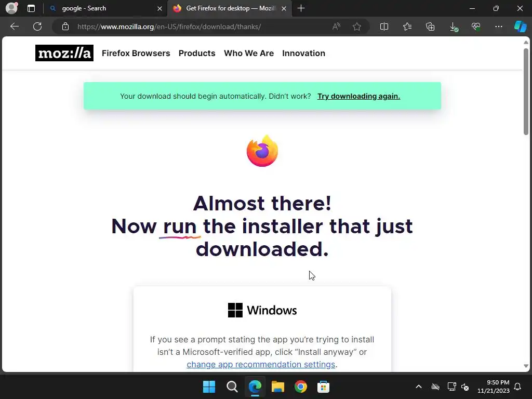
Task: Add page to favorites star icon
Action: click(x=356, y=26)
